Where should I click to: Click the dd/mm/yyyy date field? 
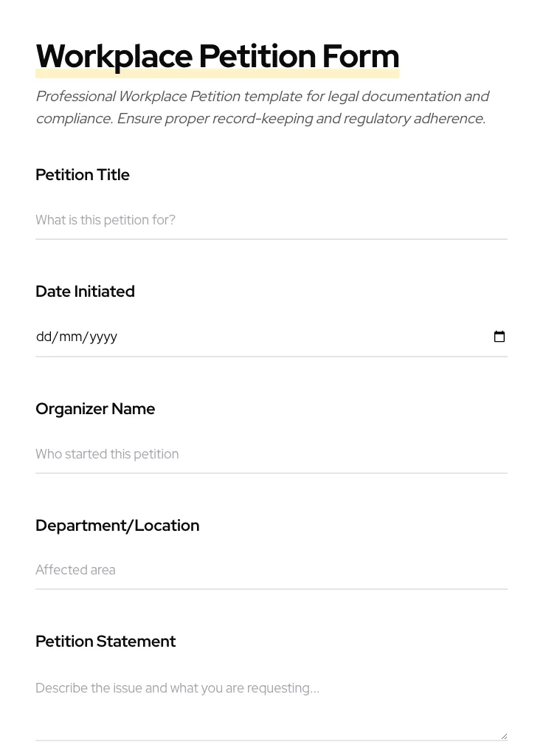pyautogui.click(x=221, y=337)
